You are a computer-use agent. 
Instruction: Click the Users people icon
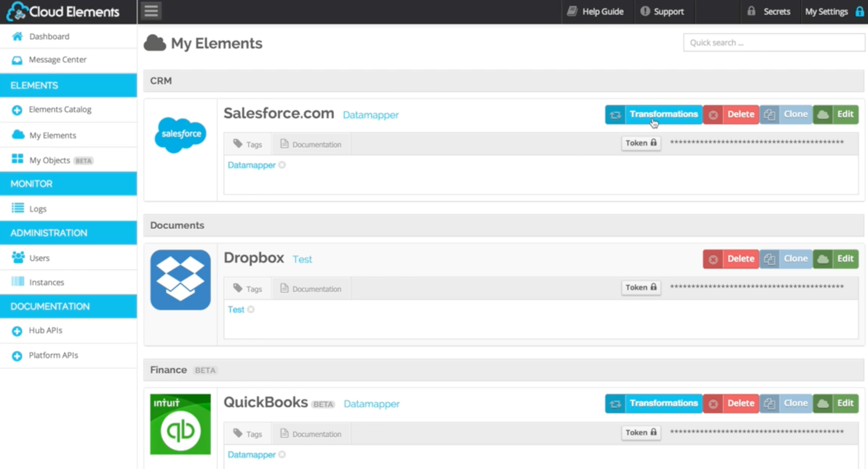(18, 258)
